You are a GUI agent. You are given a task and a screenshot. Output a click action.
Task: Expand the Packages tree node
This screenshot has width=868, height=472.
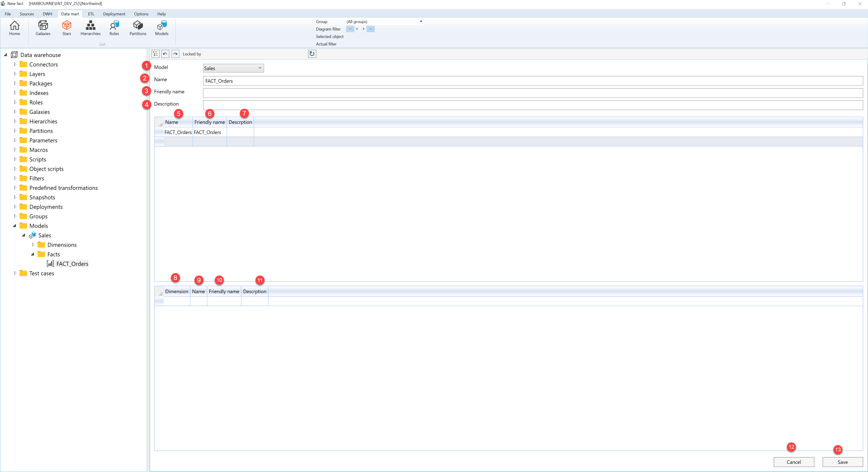[15, 83]
